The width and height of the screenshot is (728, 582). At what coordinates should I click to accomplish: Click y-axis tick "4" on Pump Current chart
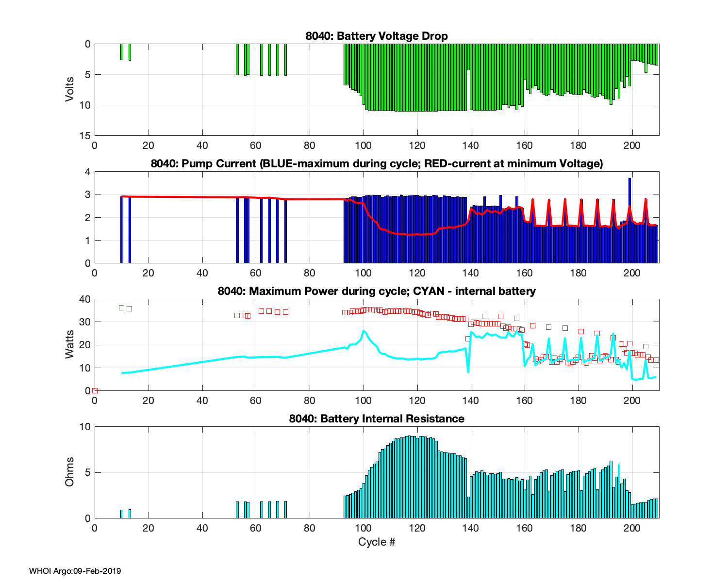coord(88,172)
